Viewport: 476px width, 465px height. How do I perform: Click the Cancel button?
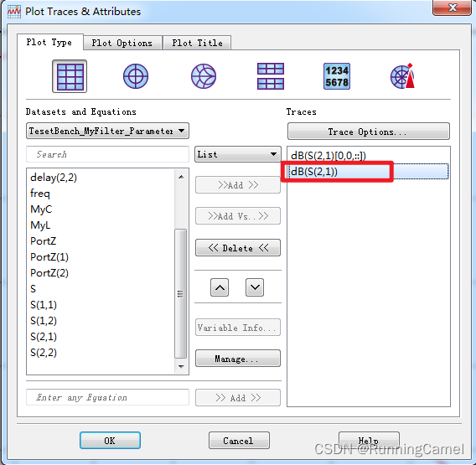click(x=239, y=441)
